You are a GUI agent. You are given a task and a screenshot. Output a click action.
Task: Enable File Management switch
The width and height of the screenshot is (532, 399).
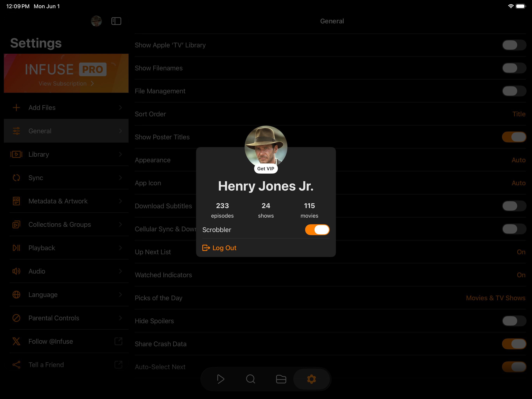click(x=514, y=91)
